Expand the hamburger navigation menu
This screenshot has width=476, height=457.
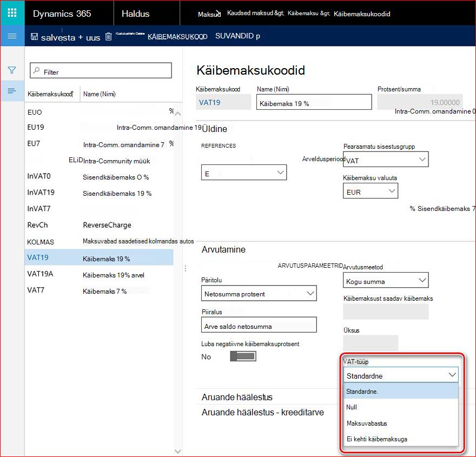[x=12, y=36]
